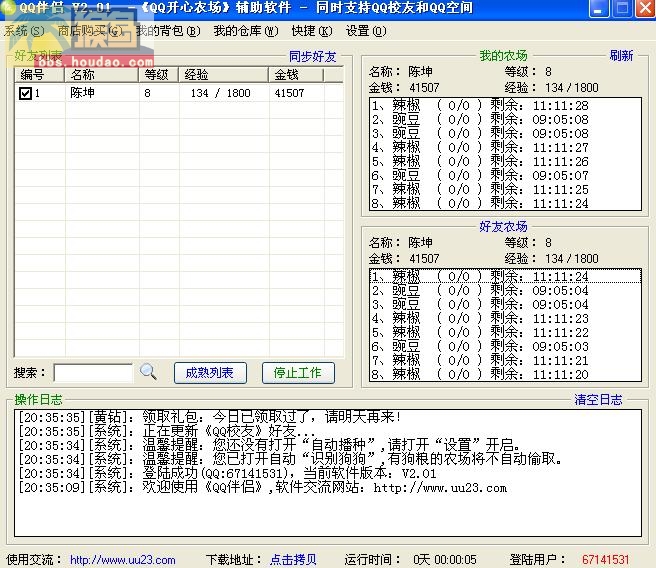Select plot 6 豌豆 09:05:03 in 好友农场
The height and width of the screenshot is (568, 656).
point(505,346)
